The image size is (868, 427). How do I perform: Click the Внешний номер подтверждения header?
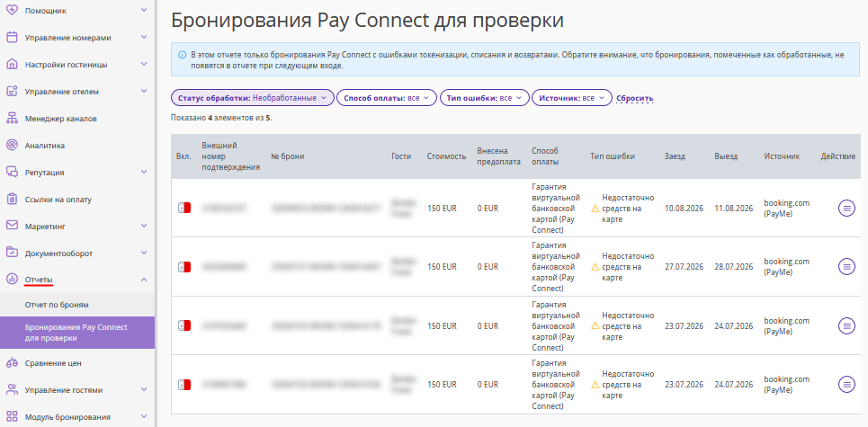231,156
